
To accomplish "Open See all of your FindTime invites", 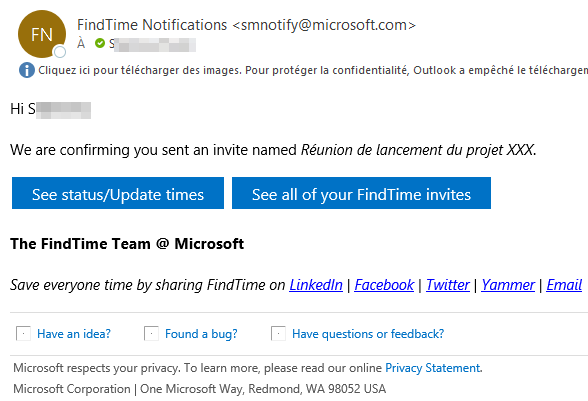I will tap(361, 193).
